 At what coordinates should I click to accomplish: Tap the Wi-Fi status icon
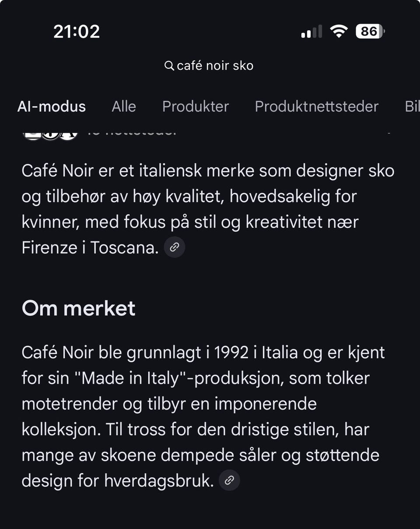click(339, 30)
